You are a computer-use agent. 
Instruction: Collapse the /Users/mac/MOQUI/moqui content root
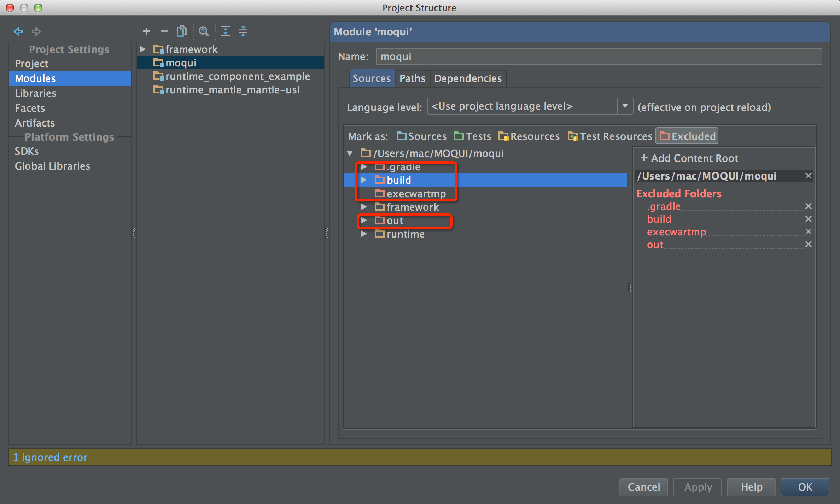click(x=350, y=153)
